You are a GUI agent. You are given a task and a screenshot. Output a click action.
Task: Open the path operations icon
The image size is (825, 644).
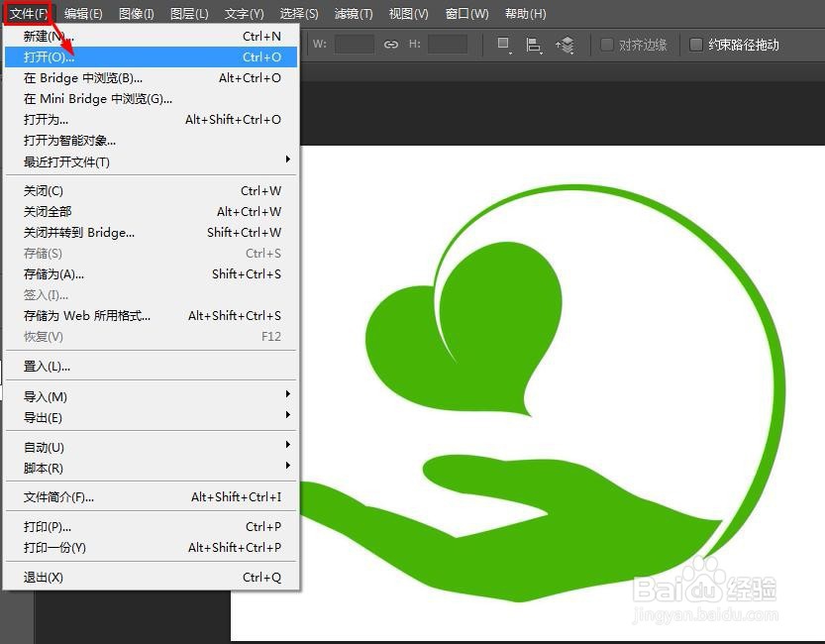[503, 45]
